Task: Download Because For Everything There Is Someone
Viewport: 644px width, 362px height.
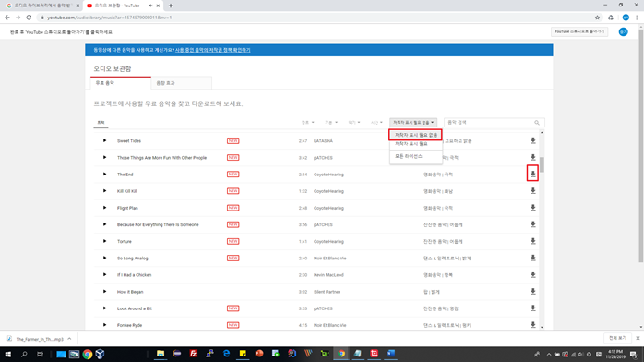Action: tap(532, 224)
